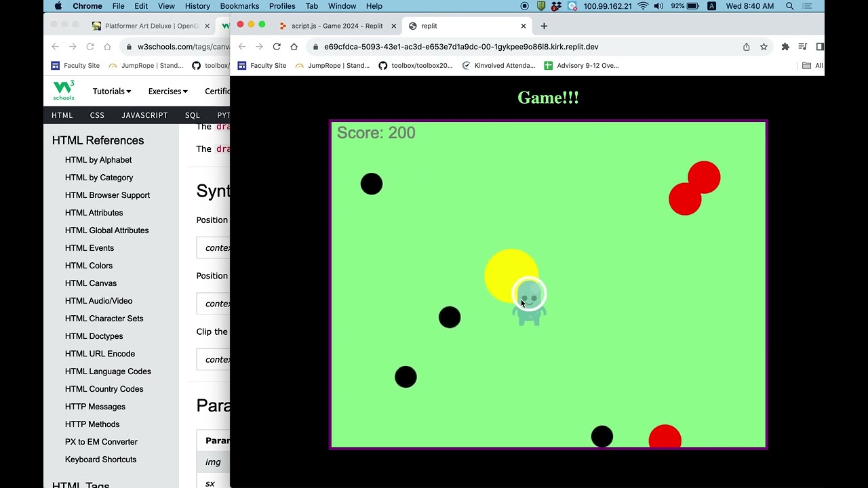
Task: Click the Dropbox menu bar icon
Action: 557,6
